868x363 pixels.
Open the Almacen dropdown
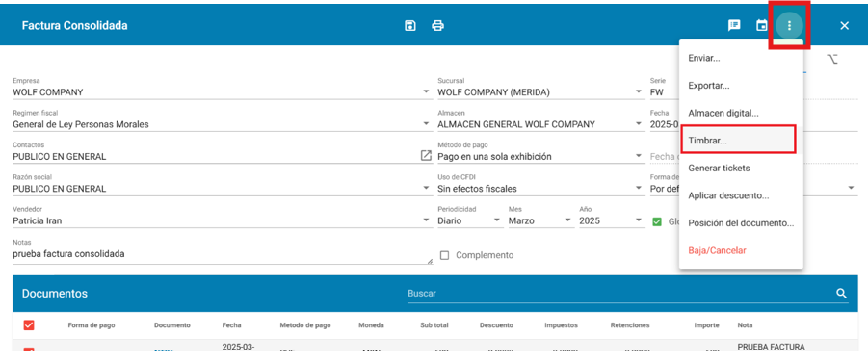pos(639,124)
